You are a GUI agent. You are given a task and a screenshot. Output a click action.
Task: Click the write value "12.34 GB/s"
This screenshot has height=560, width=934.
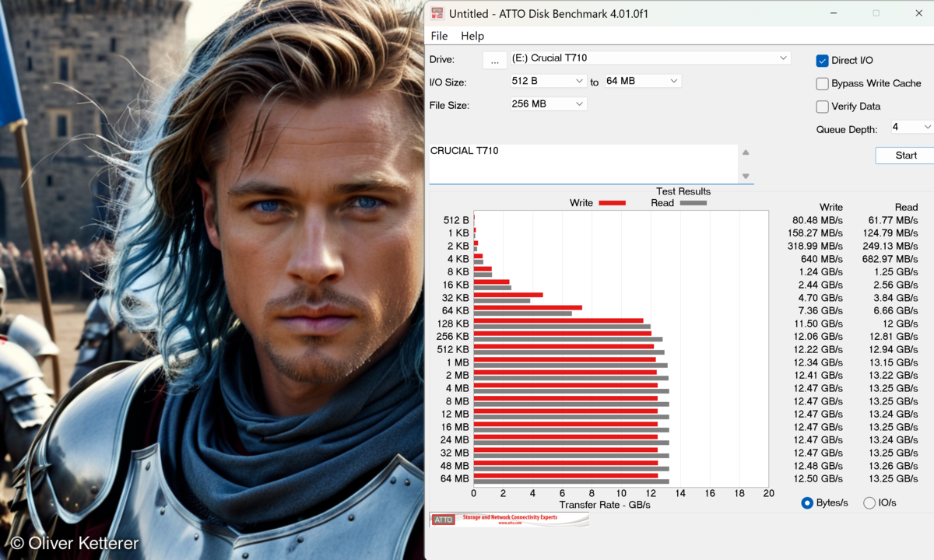click(818, 362)
